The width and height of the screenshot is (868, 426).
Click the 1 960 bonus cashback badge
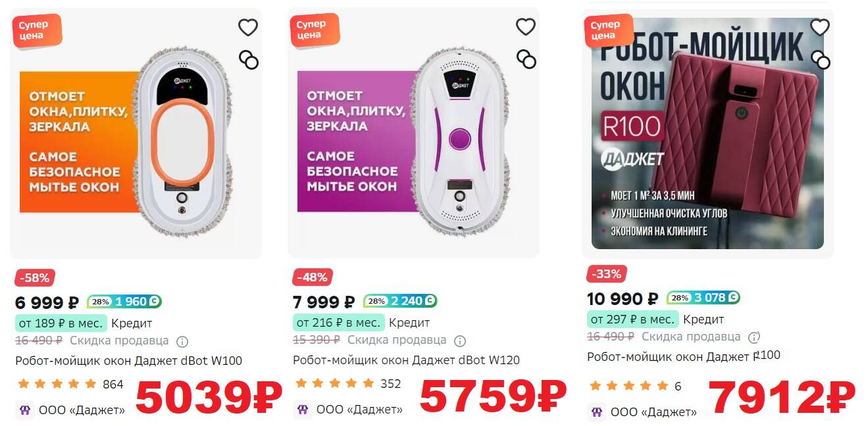point(124,302)
